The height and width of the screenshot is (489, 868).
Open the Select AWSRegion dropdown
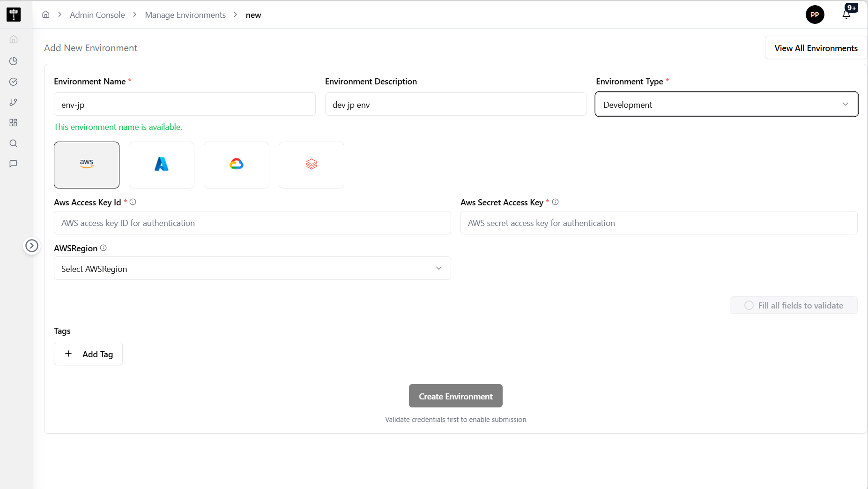(x=252, y=268)
